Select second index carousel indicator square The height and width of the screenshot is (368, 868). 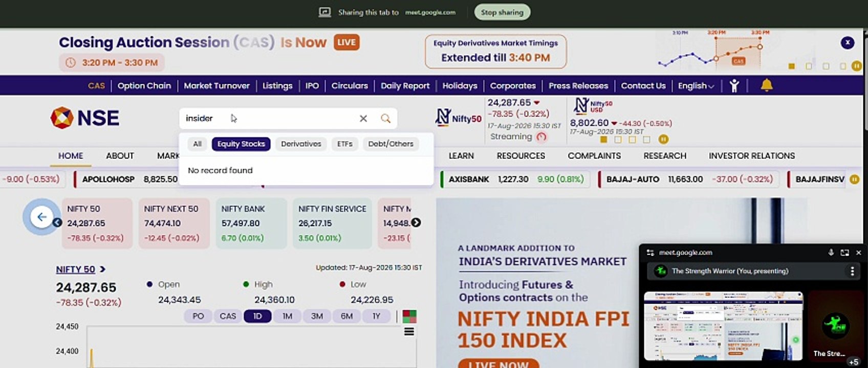(x=618, y=139)
